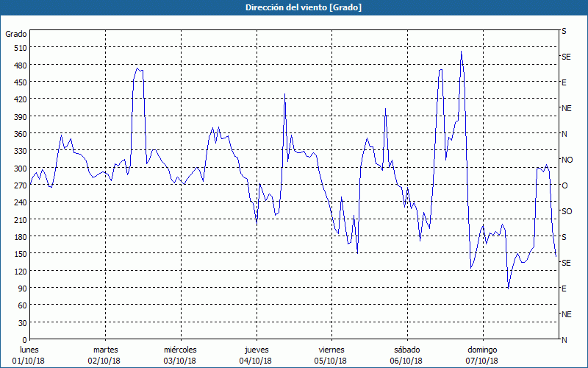Screen dimensions: 588x368
Task: Select the "E" compass label on the 450 gridline
Action: pos(564,82)
